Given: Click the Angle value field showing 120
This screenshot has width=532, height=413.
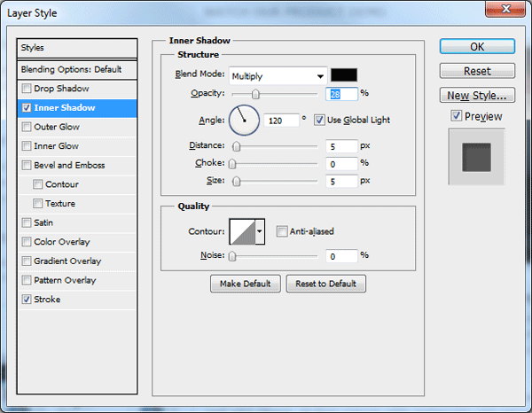Looking at the screenshot, I should tap(281, 121).
